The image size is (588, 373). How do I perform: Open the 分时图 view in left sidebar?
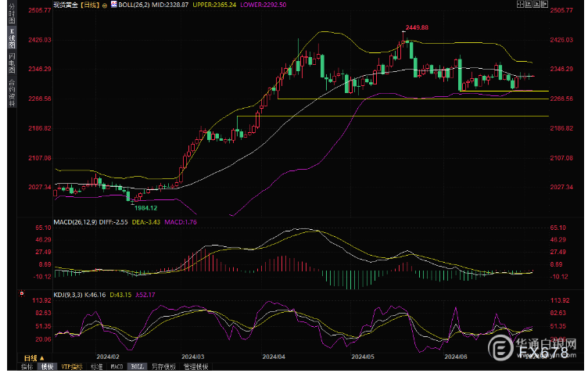click(x=12, y=15)
